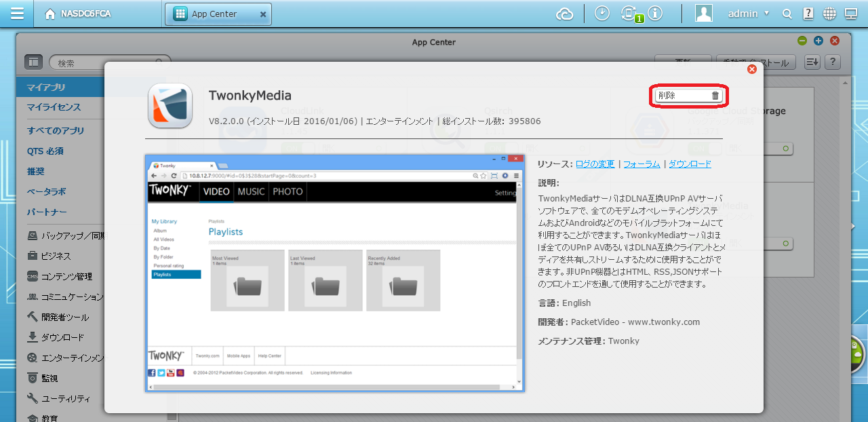This screenshot has height=422, width=868.
Task: Open エンターテインメント category in sidebar
Action: 65,358
